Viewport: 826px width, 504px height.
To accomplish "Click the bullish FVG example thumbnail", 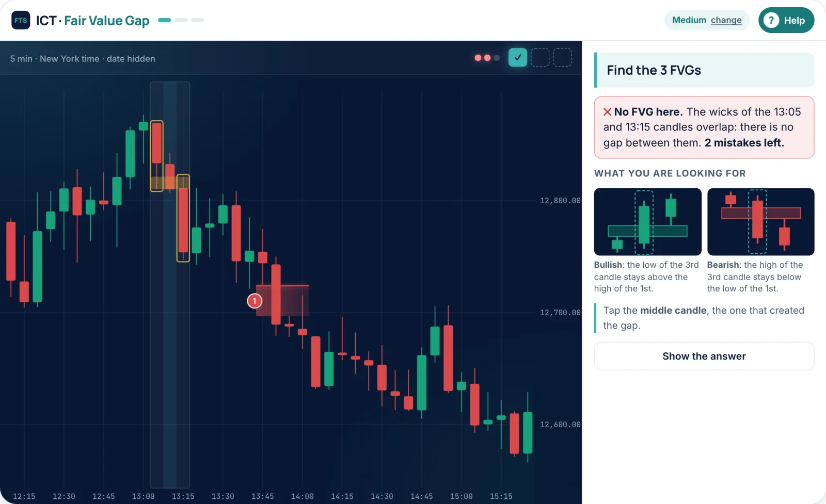I will pos(647,222).
